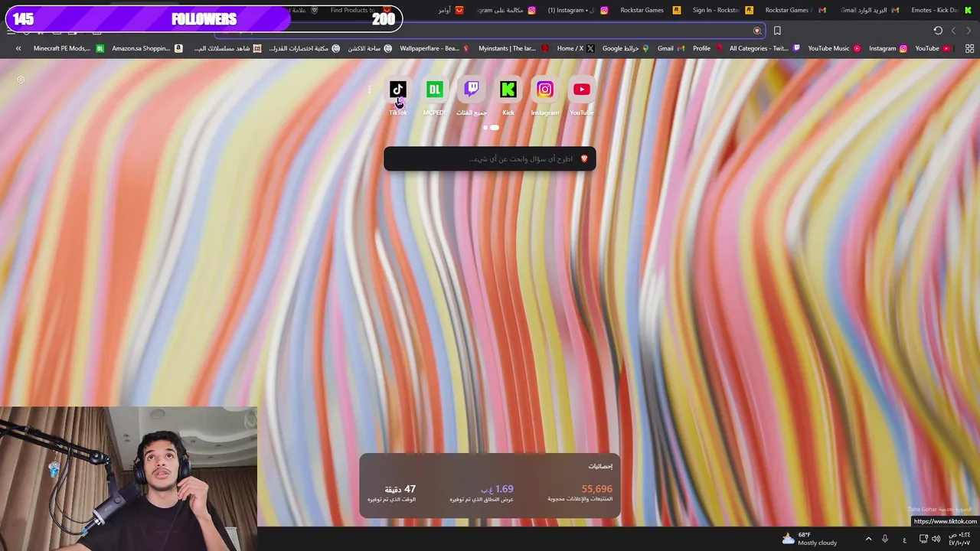Open the Profile bookmark
The image size is (980, 551).
(707, 48)
